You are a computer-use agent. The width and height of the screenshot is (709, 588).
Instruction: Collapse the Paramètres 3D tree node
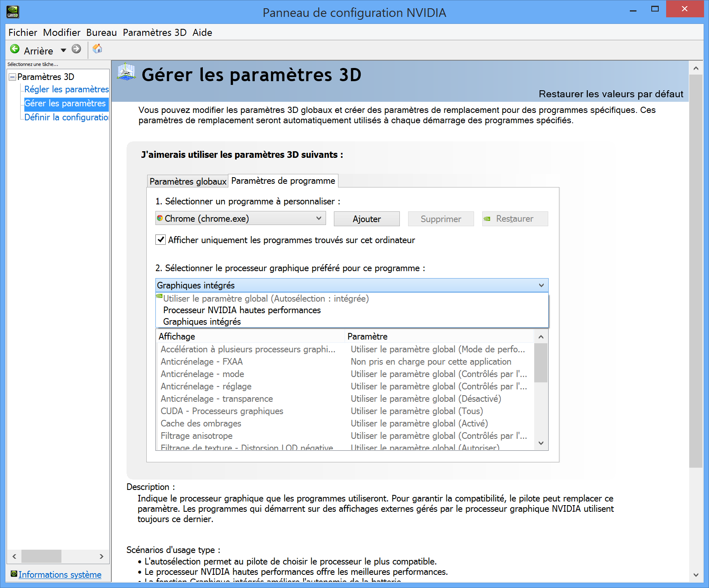tap(12, 77)
